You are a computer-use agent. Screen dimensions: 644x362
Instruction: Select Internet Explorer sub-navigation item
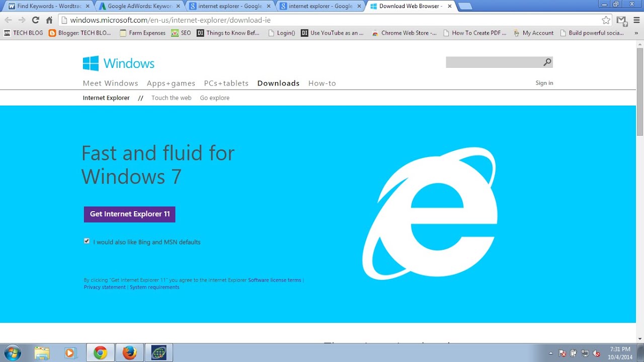pos(106,98)
